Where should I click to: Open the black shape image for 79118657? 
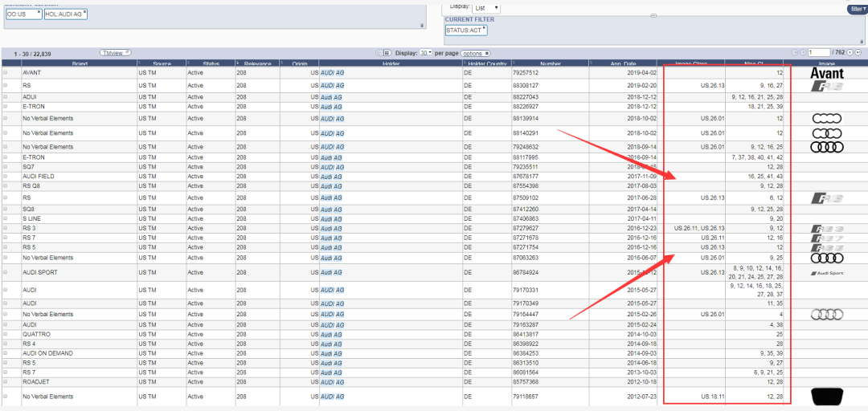tap(827, 397)
